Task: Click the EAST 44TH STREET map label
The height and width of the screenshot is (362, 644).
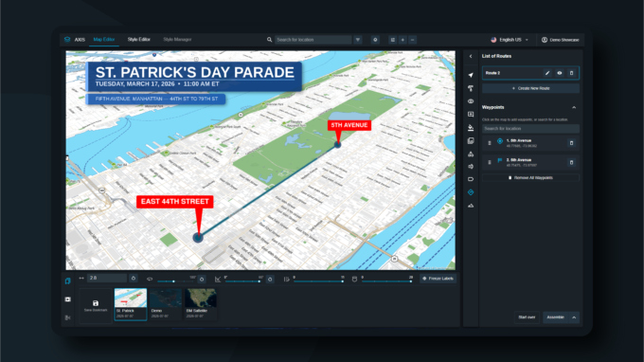Action: pyautogui.click(x=175, y=201)
